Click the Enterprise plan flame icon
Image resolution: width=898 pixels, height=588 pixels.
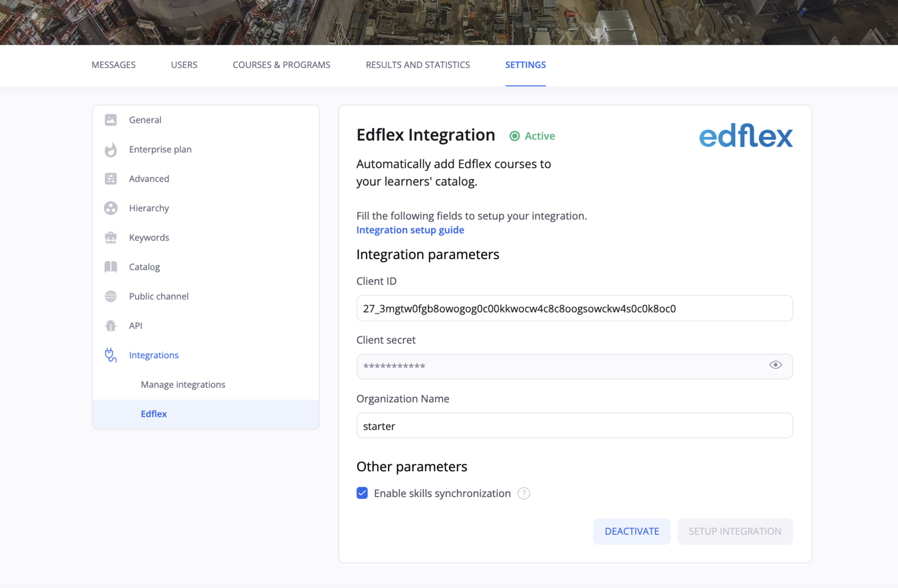(x=111, y=149)
